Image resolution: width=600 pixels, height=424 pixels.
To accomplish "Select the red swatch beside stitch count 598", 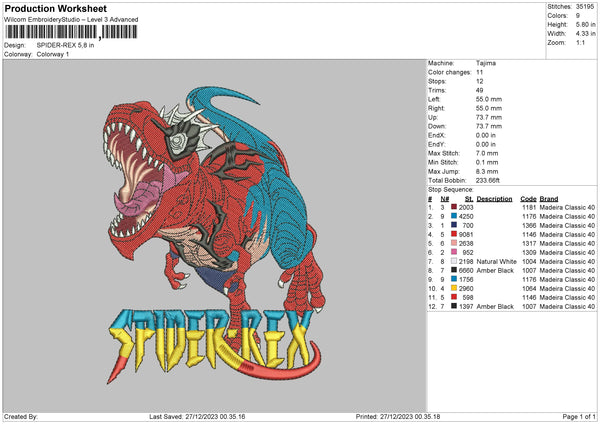I will coord(454,297).
